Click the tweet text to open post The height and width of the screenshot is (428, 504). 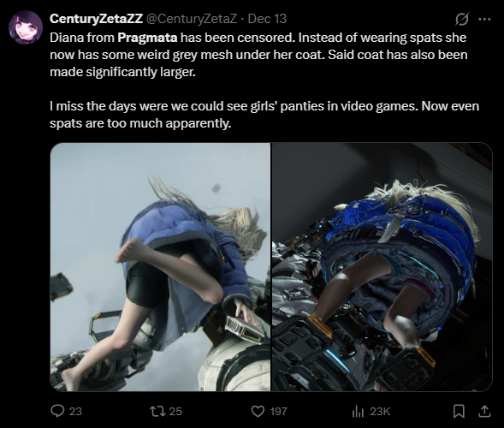pos(264,80)
